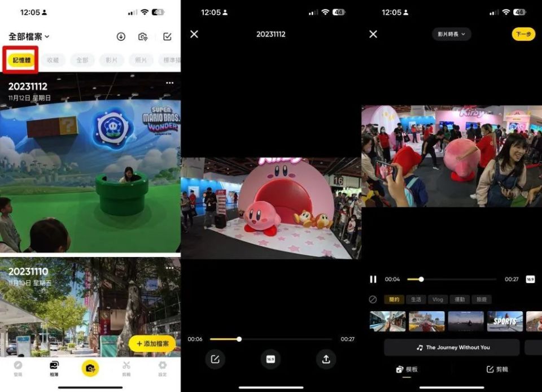
Task: Select the 全部 filter chip
Action: tap(82, 60)
